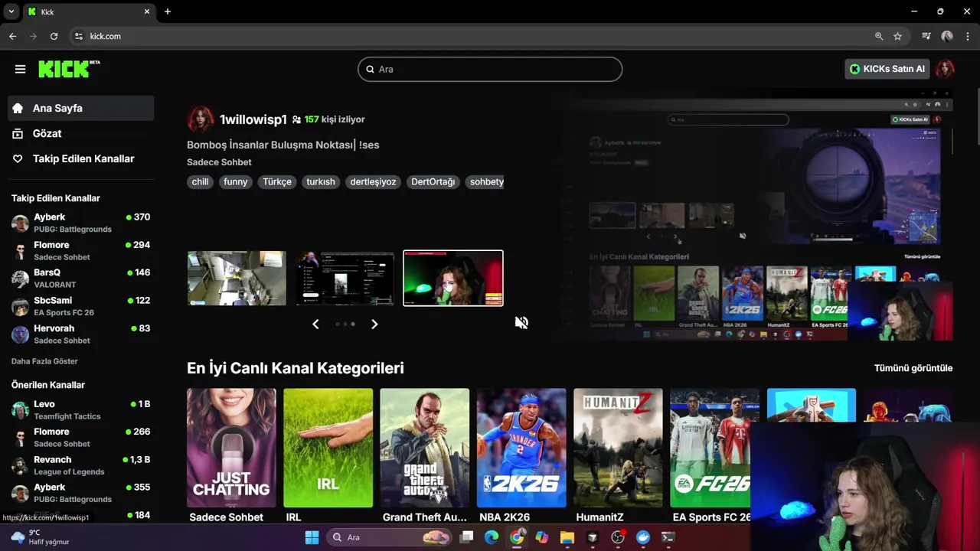Open Windows Start menu

pos(312,537)
